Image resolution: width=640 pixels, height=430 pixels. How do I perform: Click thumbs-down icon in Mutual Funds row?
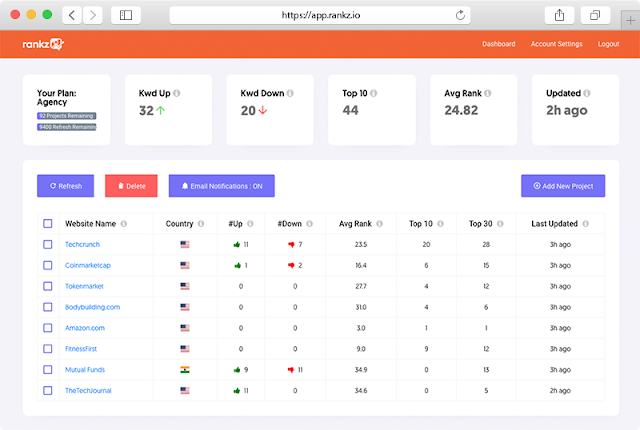[x=291, y=370]
